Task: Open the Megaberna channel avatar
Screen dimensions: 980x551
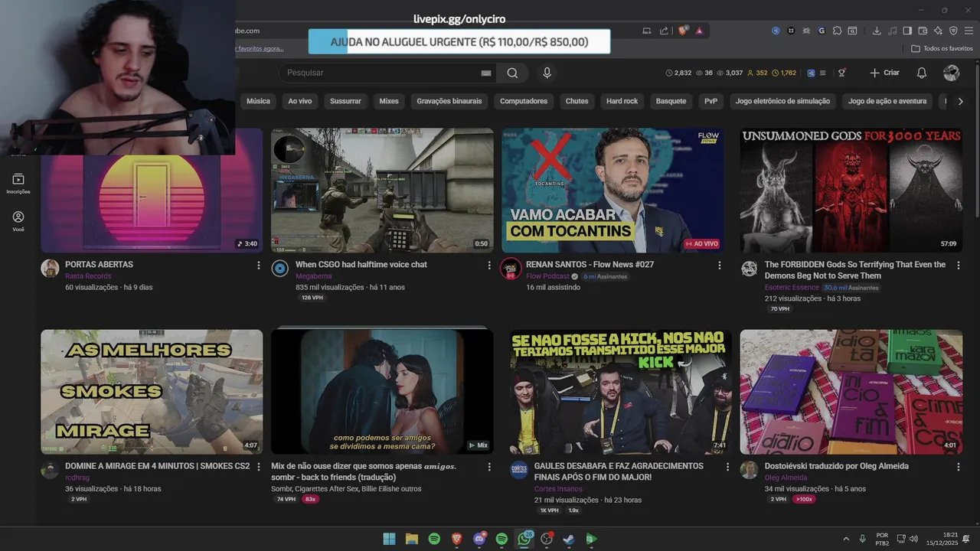Action: tap(280, 269)
